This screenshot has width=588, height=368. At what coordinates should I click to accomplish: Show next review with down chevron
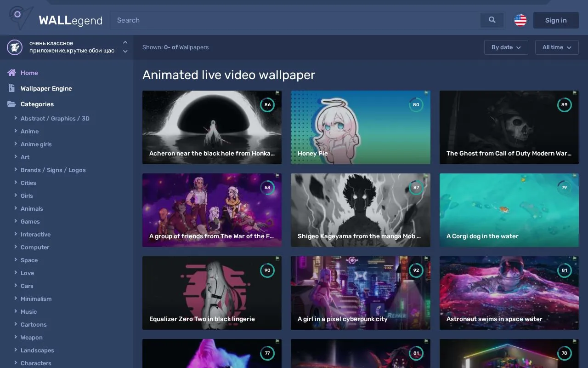[x=125, y=52]
